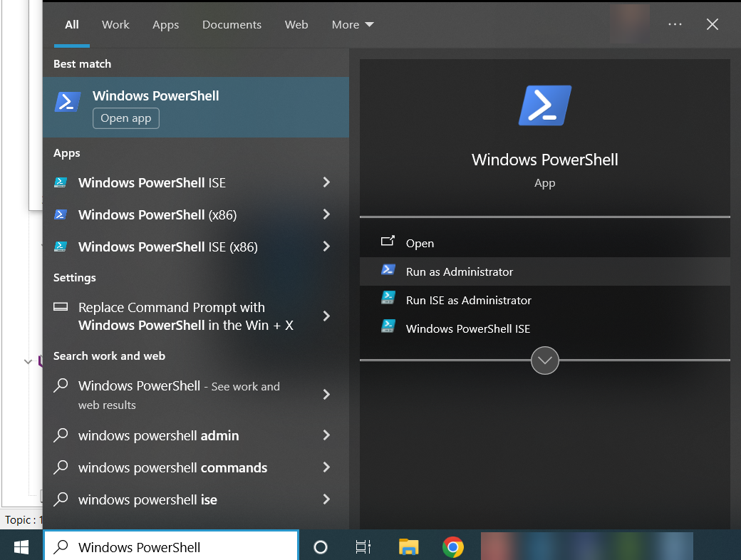Click the Cortana circle icon on taskbar
This screenshot has height=560, width=741.
tap(321, 546)
